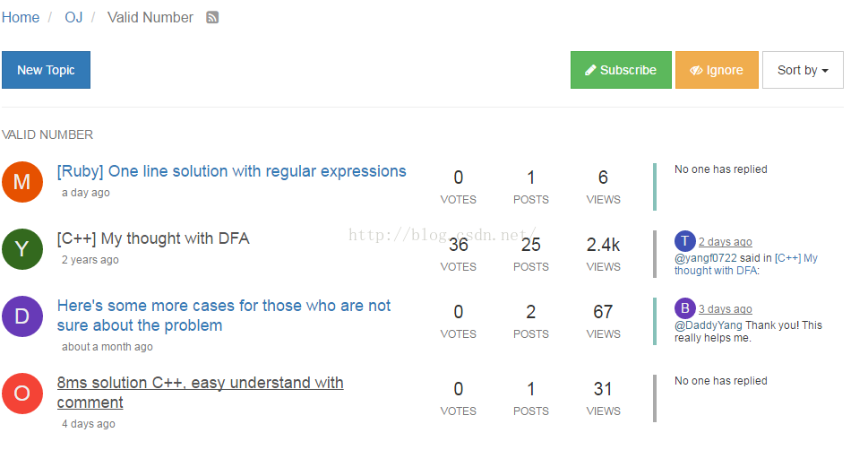Click the small purple B replier avatar
The height and width of the screenshot is (450, 868).
click(685, 308)
